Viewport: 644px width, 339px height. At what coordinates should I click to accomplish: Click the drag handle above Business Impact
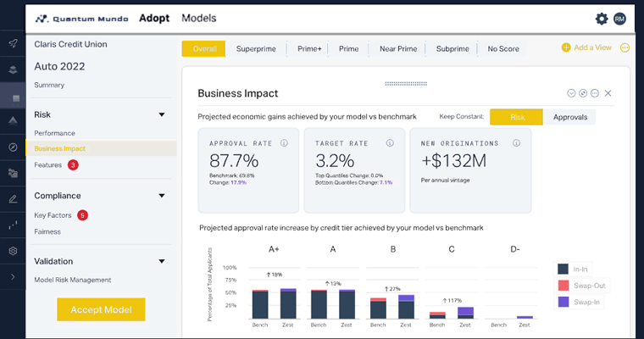(406, 83)
